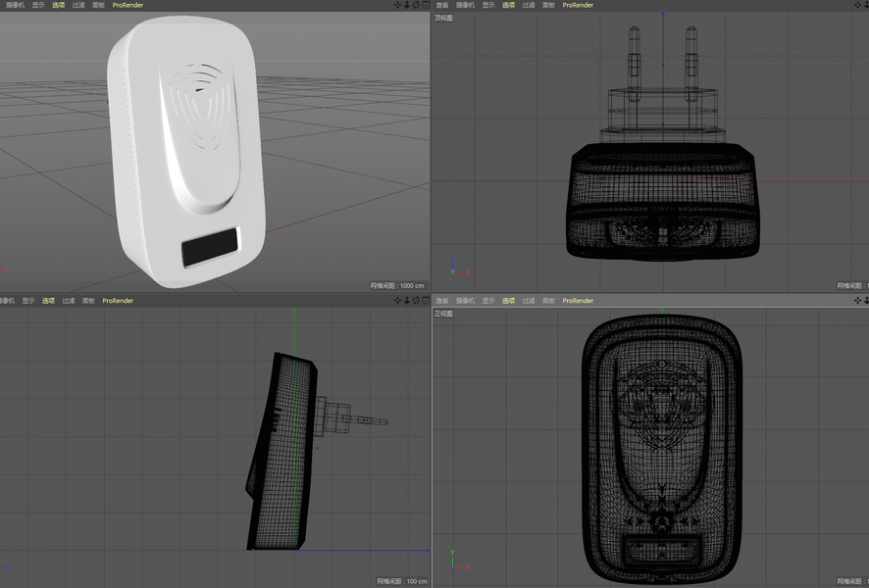This screenshot has width=869, height=588.
Task: Open ProRender menu in perspective viewport
Action: [x=128, y=5]
